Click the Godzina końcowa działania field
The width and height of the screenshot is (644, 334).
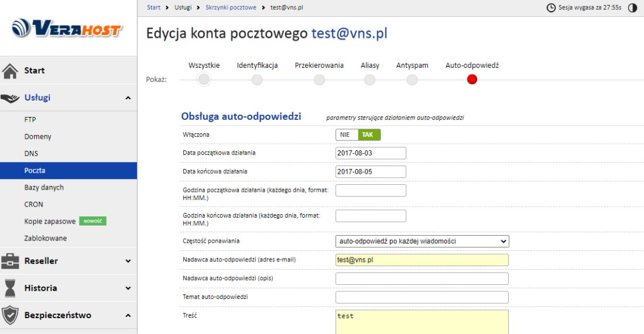point(371,216)
